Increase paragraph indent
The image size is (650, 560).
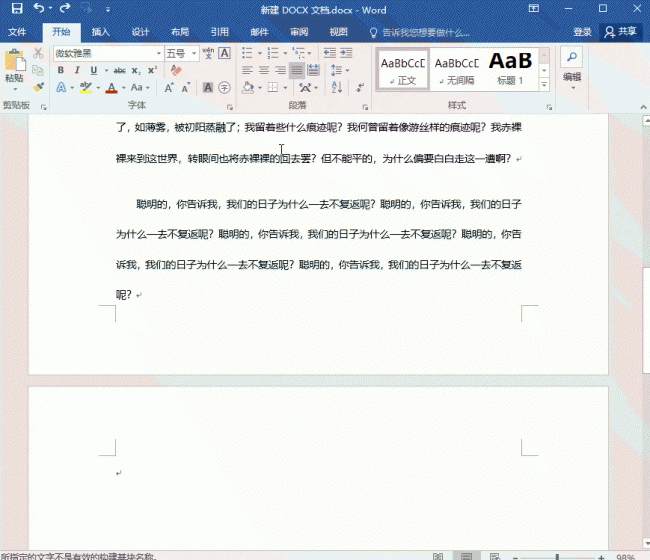[x=346, y=53]
